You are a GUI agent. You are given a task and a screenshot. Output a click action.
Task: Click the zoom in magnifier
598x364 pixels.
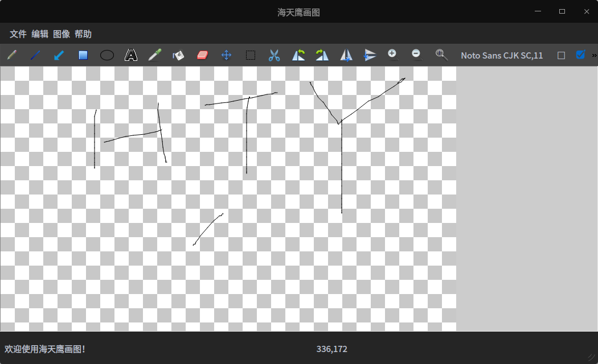coord(392,54)
